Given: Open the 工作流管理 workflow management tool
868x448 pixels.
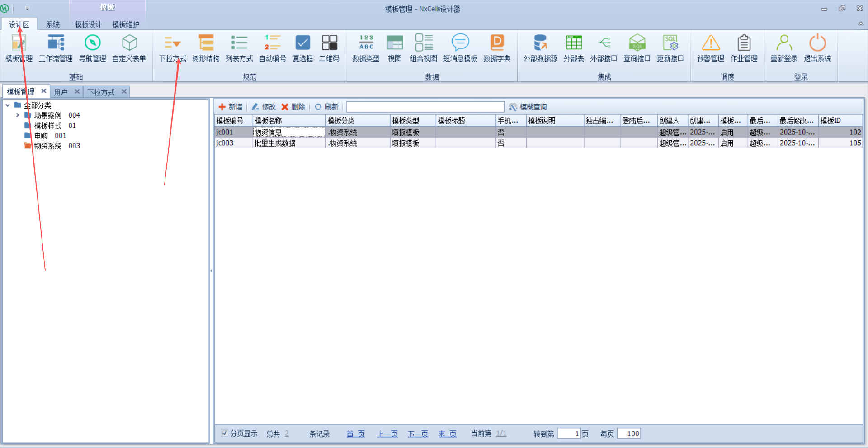Looking at the screenshot, I should click(x=56, y=48).
